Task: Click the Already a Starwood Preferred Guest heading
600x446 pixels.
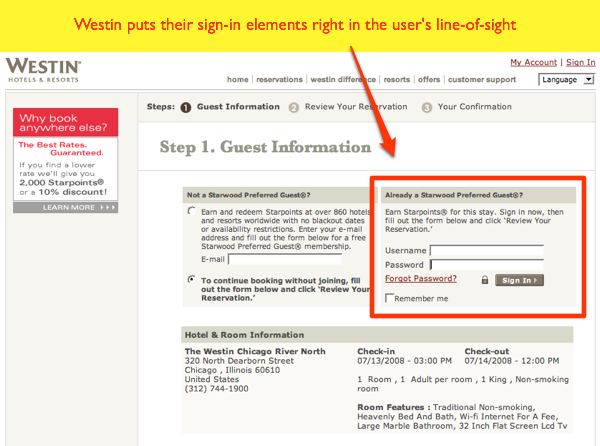Action: pyautogui.click(x=454, y=195)
